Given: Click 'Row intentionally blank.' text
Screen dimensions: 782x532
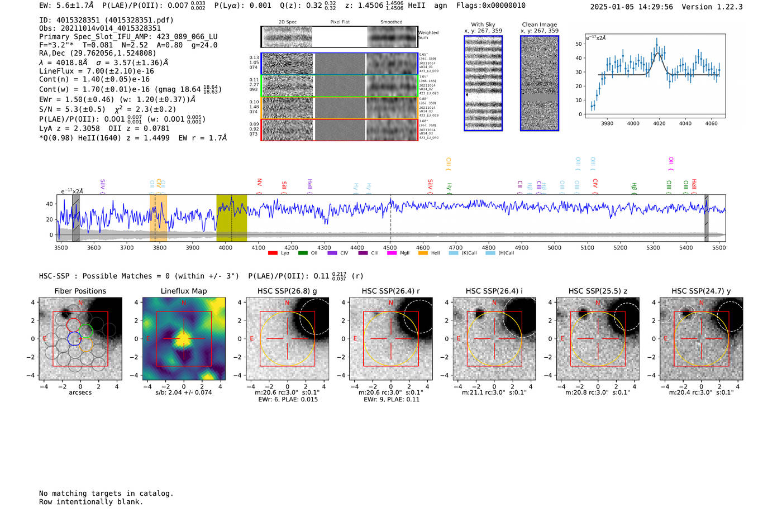Looking at the screenshot, I should [91, 502].
